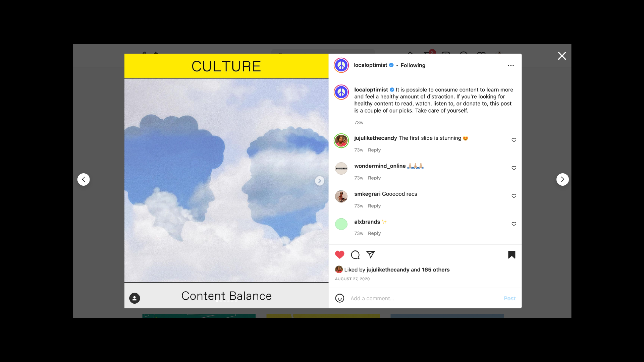Close the post overlay with X

pyautogui.click(x=562, y=56)
